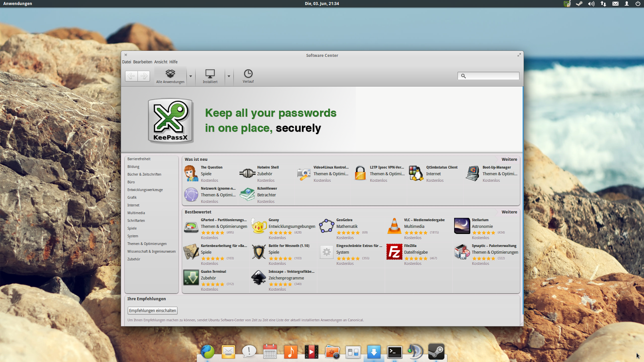Open the FileZilla icon
This screenshot has height=362, width=644.
pyautogui.click(x=394, y=252)
